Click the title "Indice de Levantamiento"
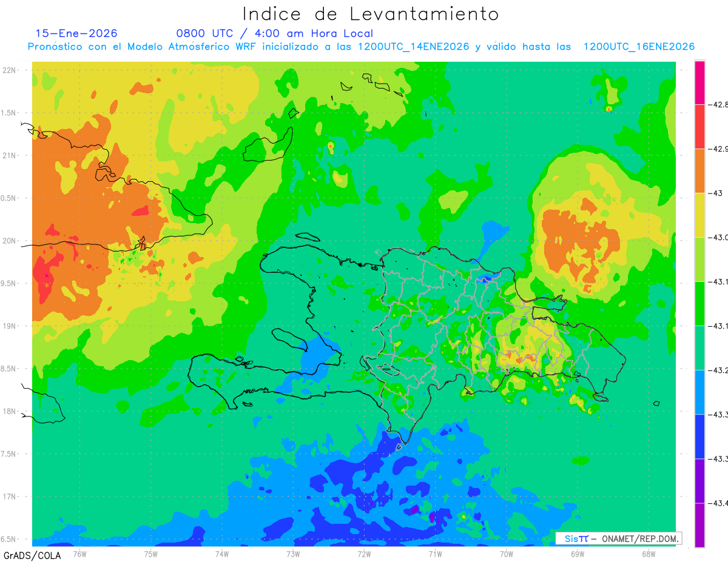This screenshot has width=728, height=562. (371, 13)
